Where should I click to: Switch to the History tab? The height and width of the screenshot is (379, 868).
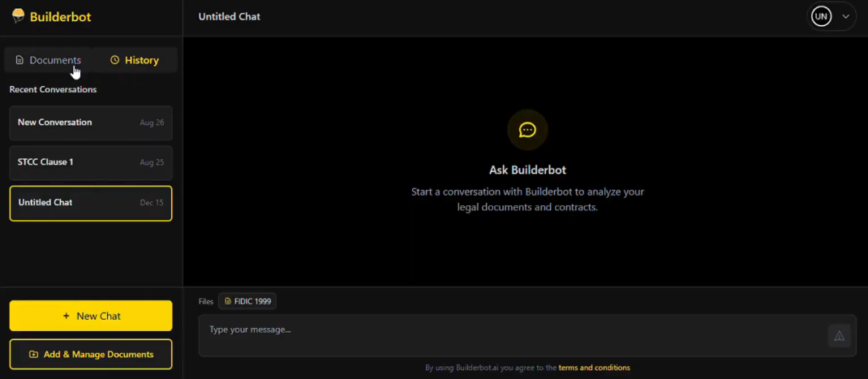135,60
